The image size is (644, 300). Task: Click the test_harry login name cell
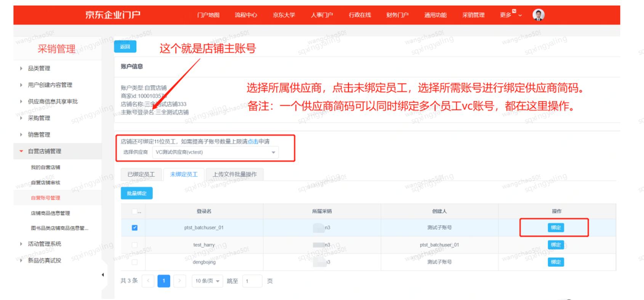(x=204, y=245)
